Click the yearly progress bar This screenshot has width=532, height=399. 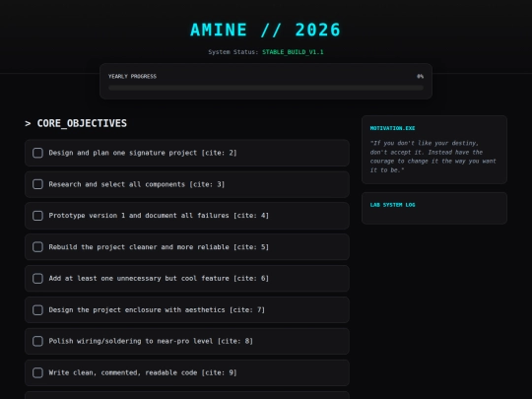(266, 88)
